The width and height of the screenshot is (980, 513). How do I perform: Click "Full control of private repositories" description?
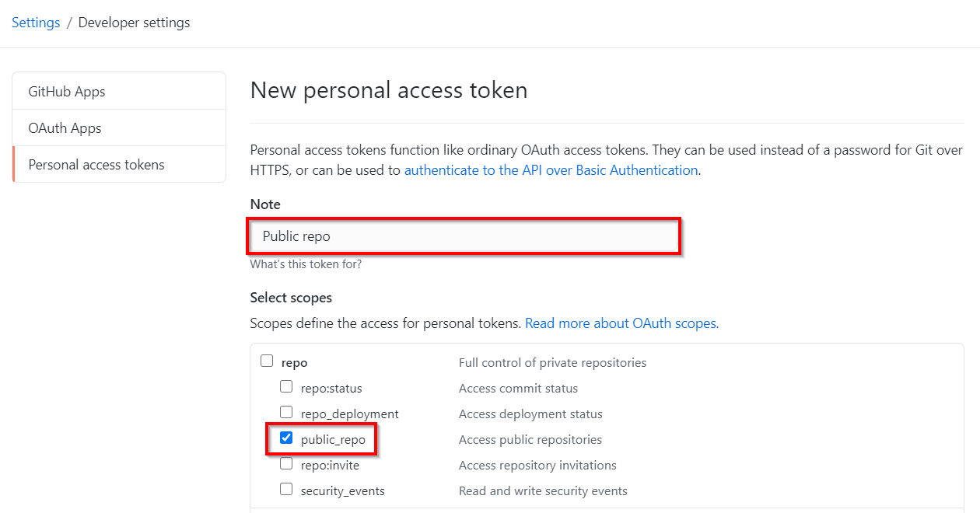pos(552,362)
